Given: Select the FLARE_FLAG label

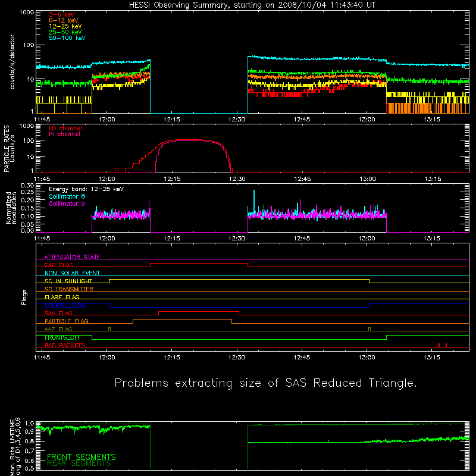Looking at the screenshot, I should [62, 297].
